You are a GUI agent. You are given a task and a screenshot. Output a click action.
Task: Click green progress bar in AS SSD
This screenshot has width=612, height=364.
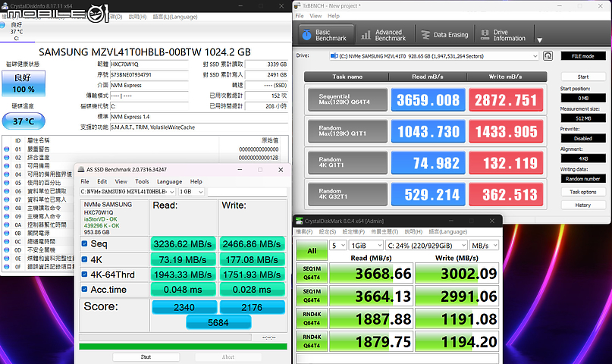pyautogui.click(x=183, y=347)
